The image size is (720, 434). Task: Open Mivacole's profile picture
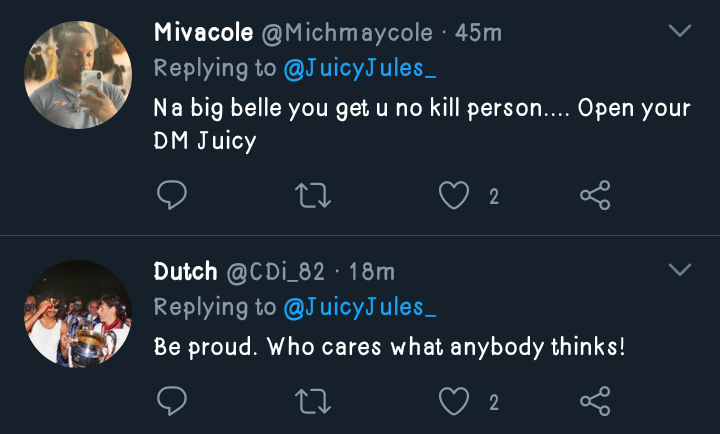pos(77,76)
